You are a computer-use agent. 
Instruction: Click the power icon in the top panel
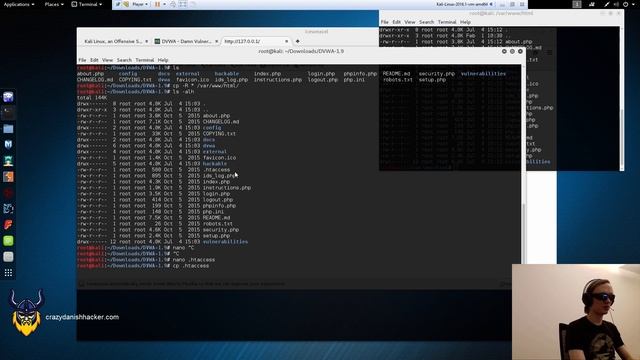626,4
